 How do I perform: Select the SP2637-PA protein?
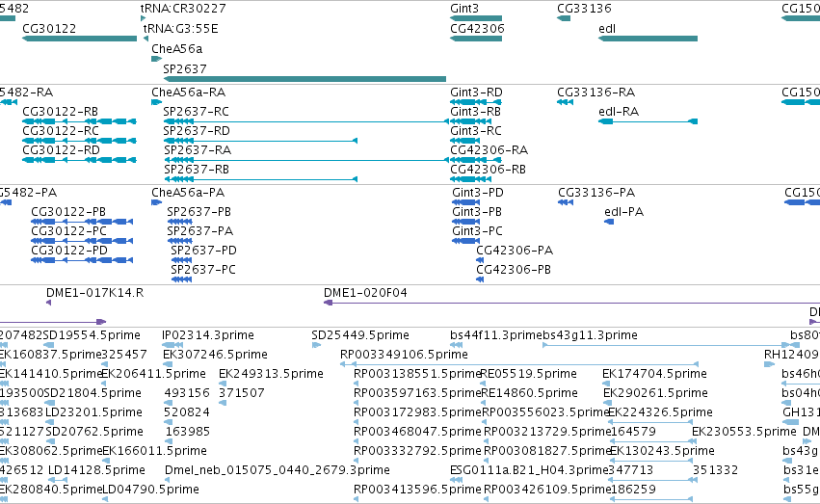click(x=180, y=241)
